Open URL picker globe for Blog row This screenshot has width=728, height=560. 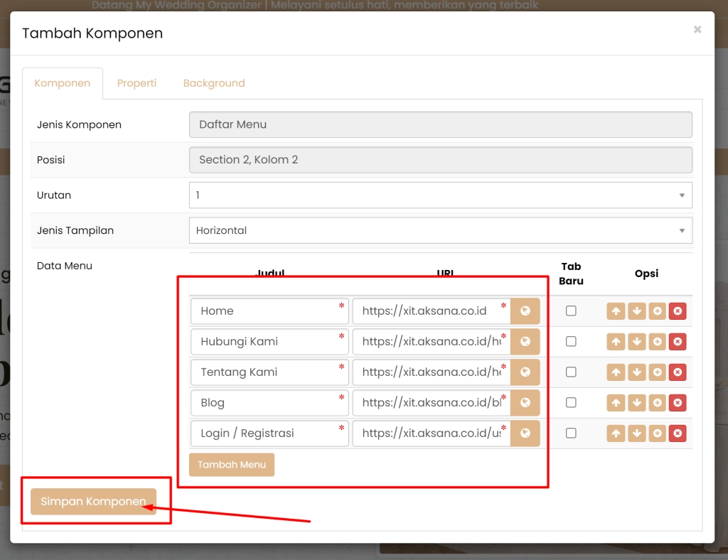point(525,403)
